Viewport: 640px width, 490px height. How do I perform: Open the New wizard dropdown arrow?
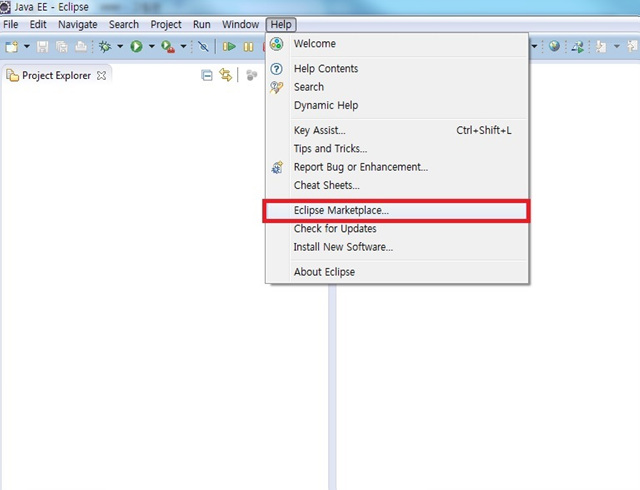point(27,46)
